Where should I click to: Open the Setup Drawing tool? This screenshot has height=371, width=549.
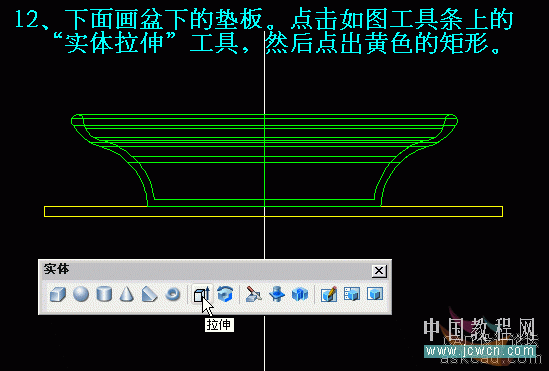(x=329, y=294)
